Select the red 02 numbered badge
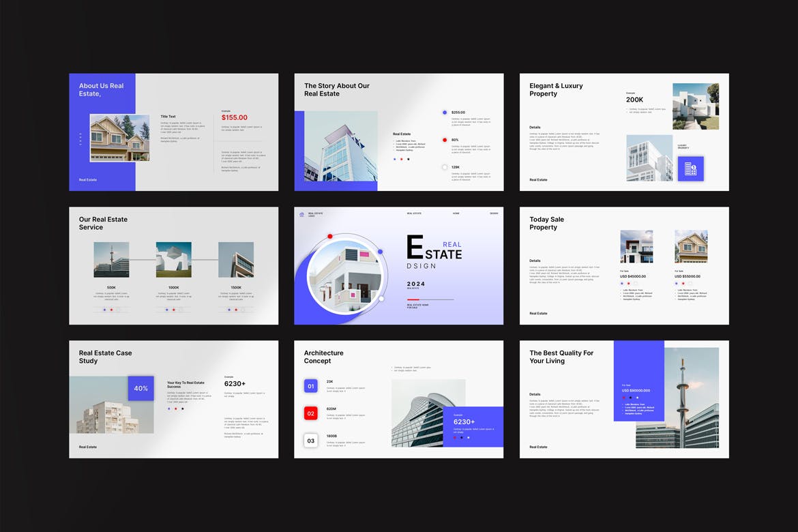 (x=311, y=413)
